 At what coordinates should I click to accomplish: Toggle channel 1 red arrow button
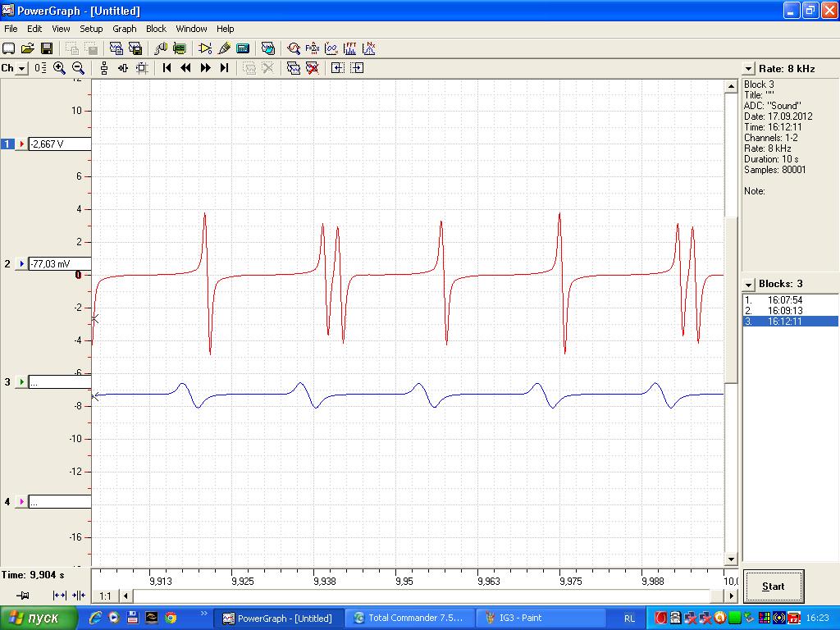coord(22,144)
